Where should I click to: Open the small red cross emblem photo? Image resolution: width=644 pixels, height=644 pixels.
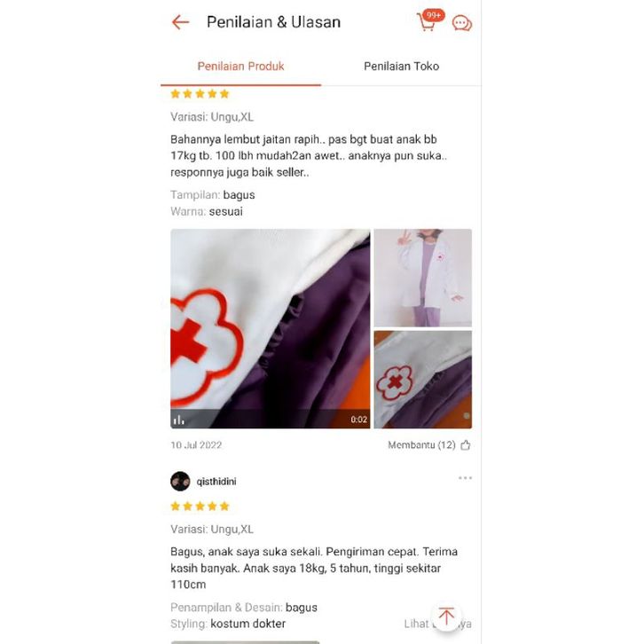pos(422,380)
